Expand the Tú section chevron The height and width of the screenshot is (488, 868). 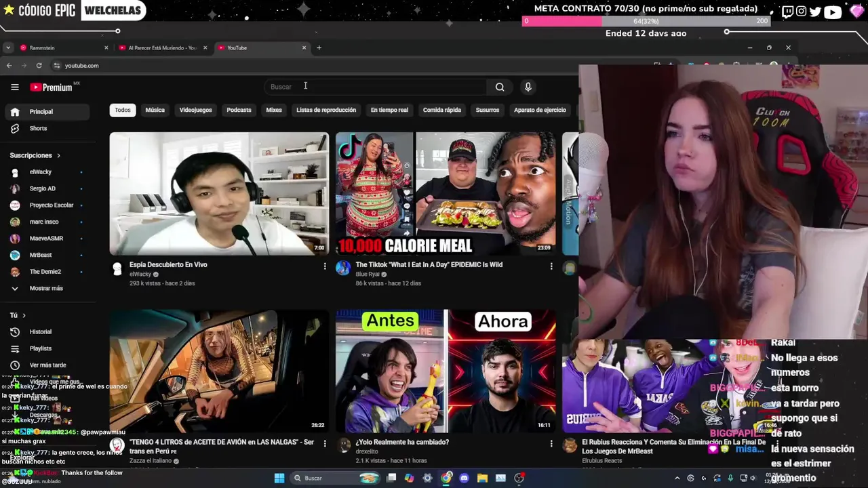24,315
